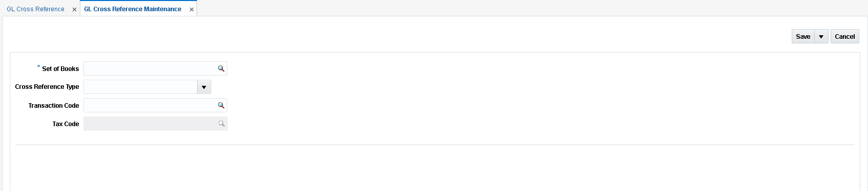Click the Cross Reference Type label
This screenshot has width=868, height=191.
[x=47, y=87]
